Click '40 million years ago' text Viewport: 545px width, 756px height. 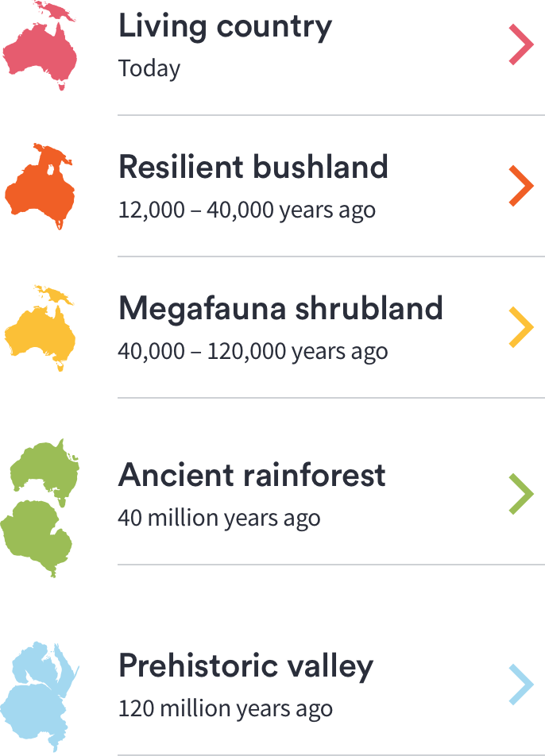pyautogui.click(x=219, y=518)
